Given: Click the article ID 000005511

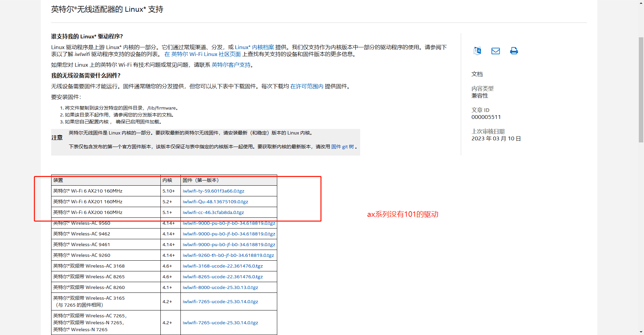Looking at the screenshot, I should [x=486, y=117].
